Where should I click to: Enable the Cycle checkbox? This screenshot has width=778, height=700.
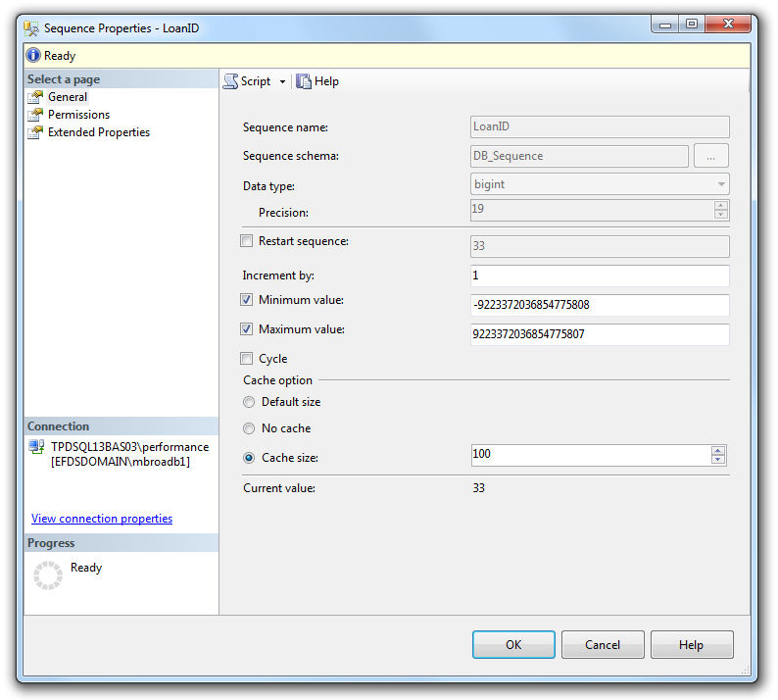247,359
